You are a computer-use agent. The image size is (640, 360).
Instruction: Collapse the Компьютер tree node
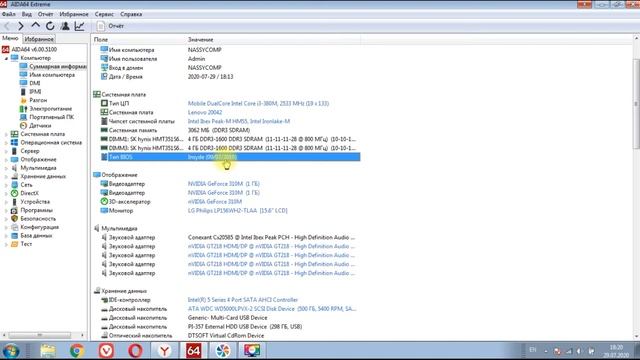click(x=6, y=58)
